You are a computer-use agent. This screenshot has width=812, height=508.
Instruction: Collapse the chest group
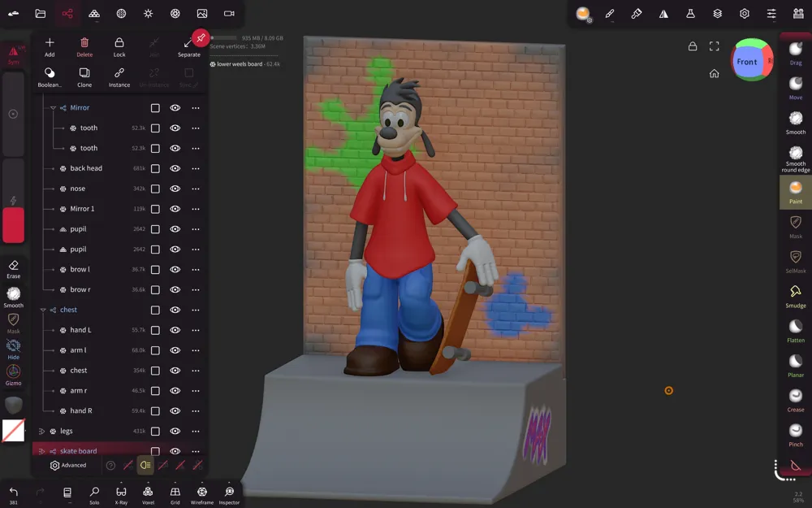click(x=43, y=310)
